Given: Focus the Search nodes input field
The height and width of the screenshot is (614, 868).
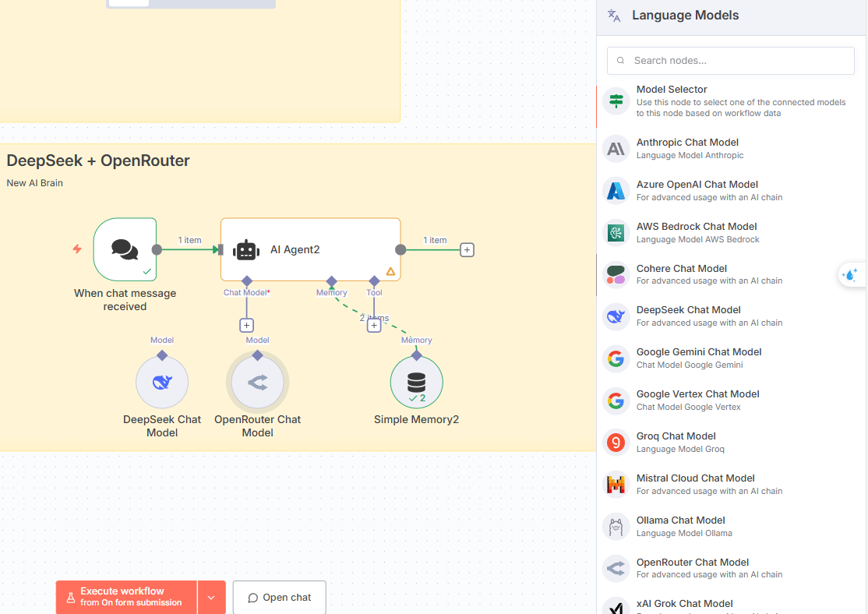Looking at the screenshot, I should click(x=731, y=61).
